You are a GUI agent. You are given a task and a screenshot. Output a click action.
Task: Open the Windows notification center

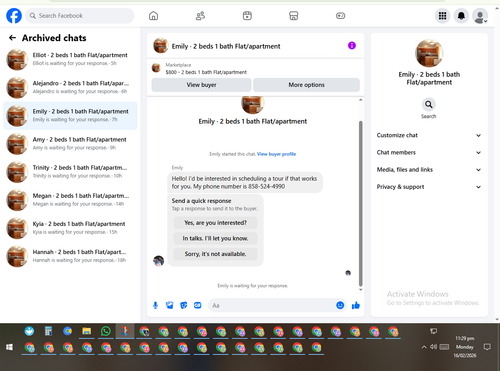click(487, 347)
